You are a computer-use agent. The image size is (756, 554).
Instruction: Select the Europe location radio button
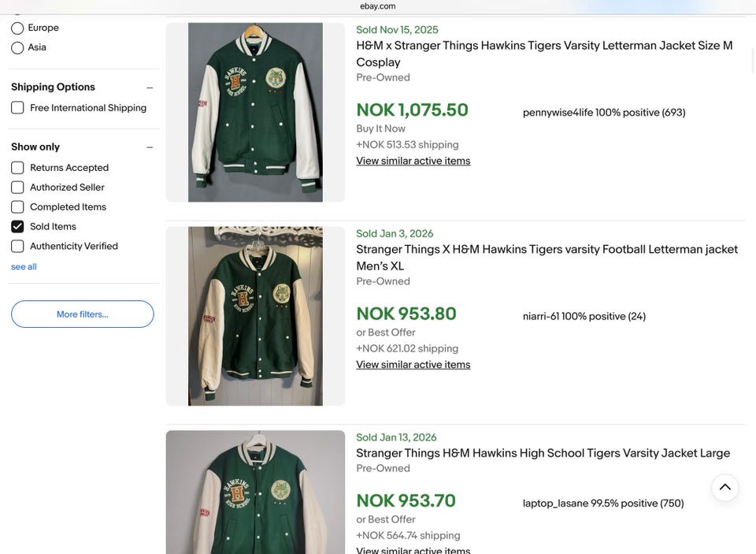[x=17, y=28]
